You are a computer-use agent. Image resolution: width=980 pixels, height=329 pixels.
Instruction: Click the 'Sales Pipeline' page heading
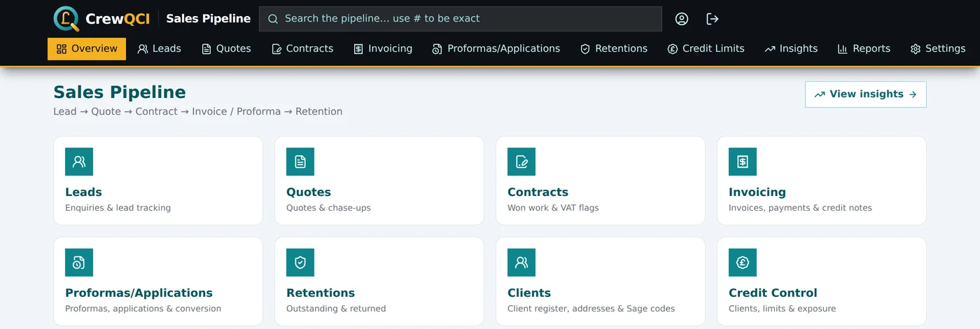(120, 92)
